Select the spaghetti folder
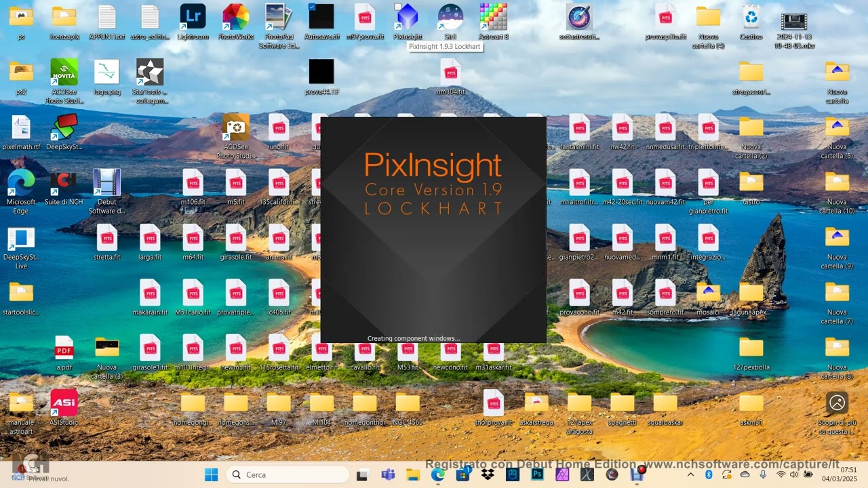868x488 pixels. pos(622,403)
